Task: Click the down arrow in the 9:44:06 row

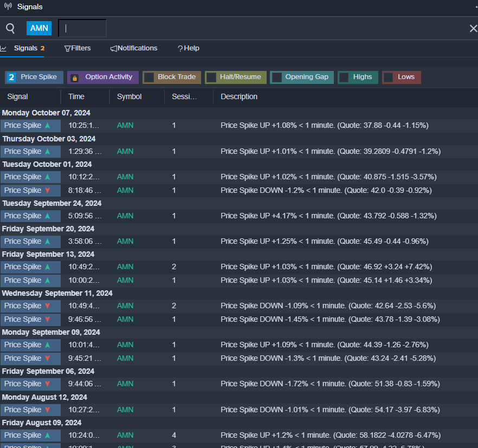Action: coord(48,384)
